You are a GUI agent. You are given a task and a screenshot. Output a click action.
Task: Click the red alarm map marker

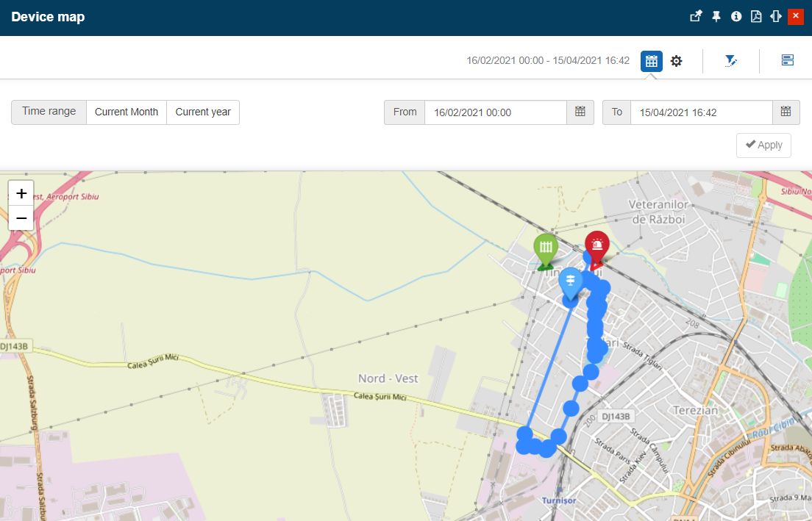pos(597,246)
